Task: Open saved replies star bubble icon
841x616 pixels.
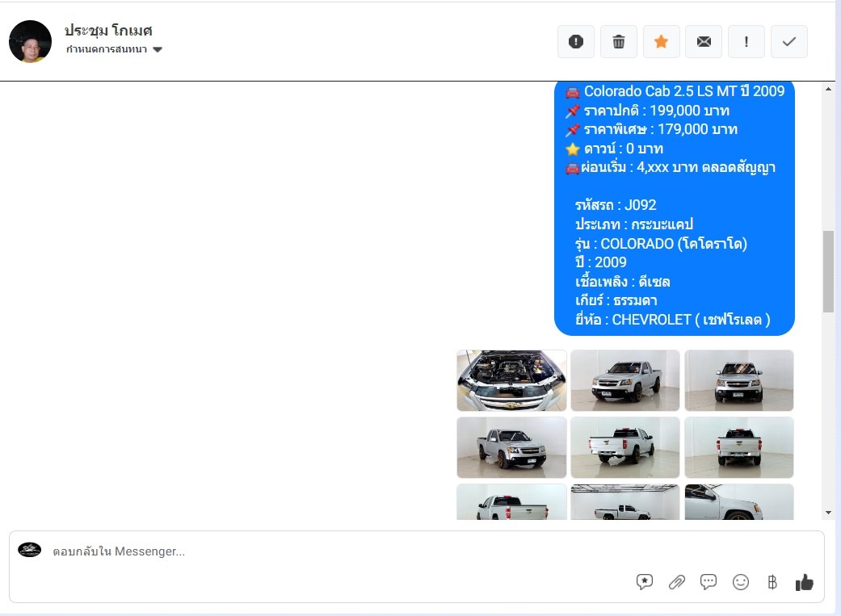Action: click(644, 582)
